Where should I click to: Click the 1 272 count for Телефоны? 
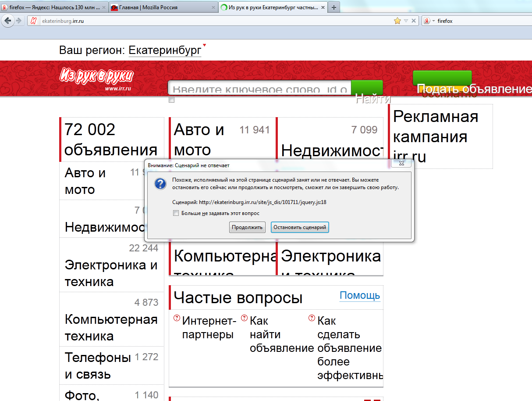[x=147, y=357]
